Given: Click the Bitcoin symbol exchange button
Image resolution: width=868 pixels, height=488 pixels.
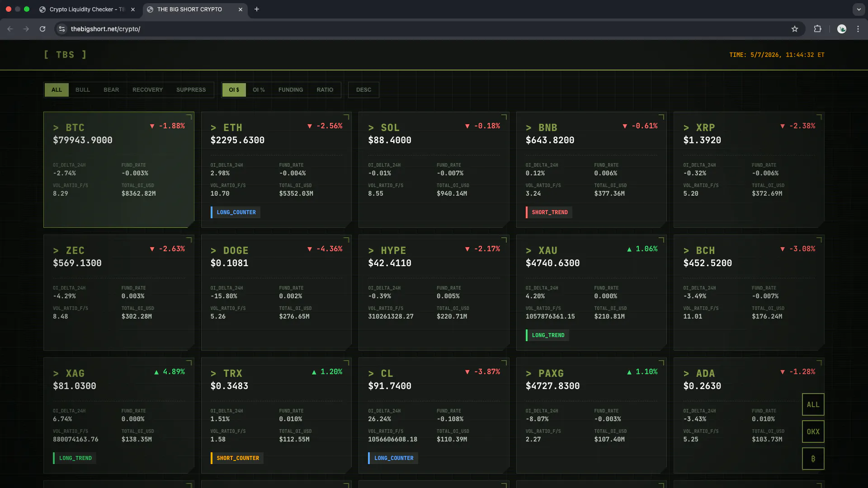Looking at the screenshot, I should click(813, 459).
